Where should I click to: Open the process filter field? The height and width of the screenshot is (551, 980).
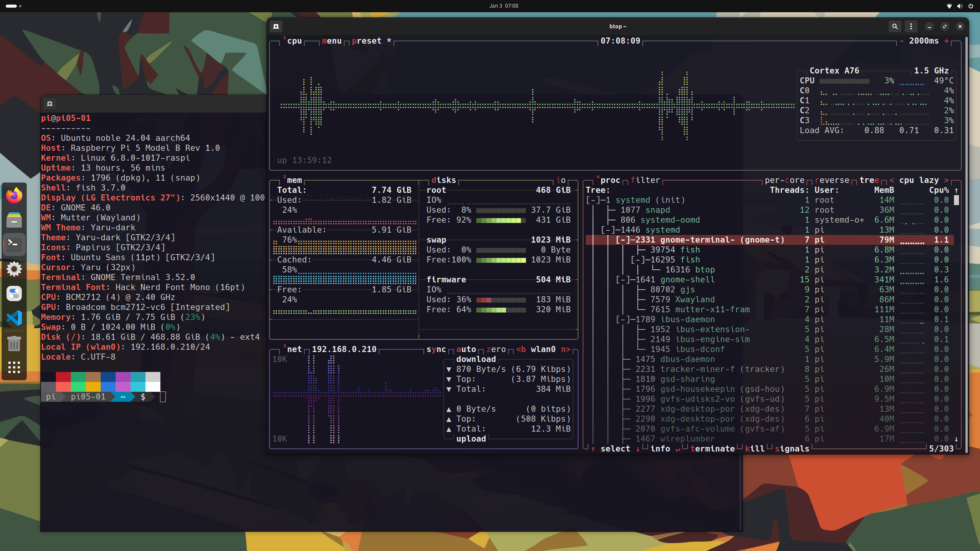coord(645,180)
